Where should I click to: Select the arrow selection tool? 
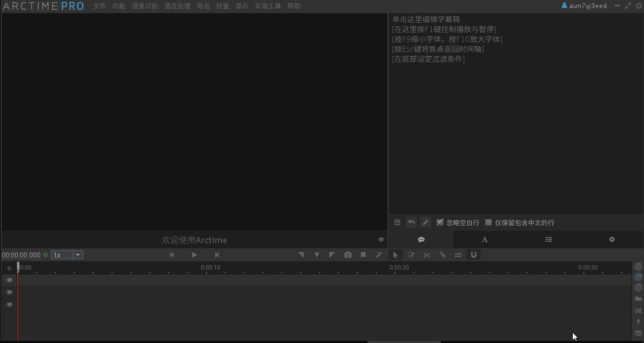395,254
